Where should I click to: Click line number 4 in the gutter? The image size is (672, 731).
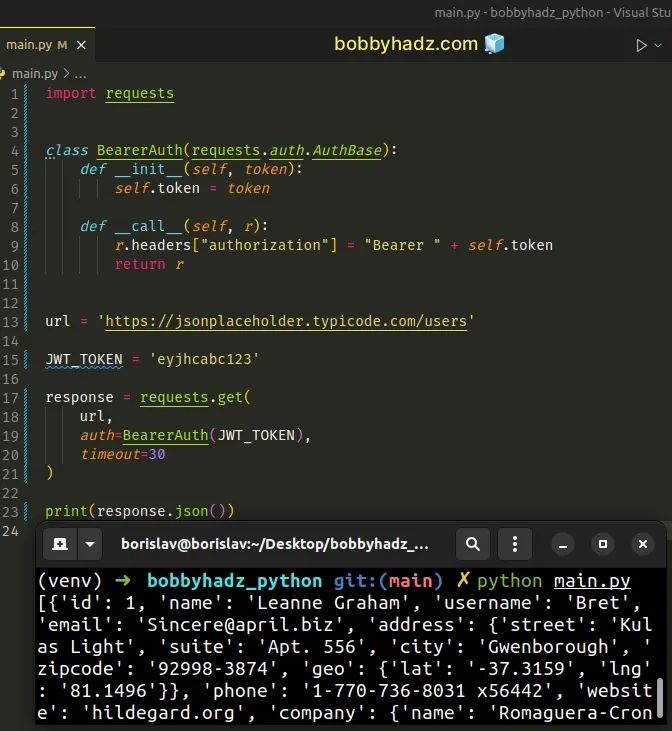14,151
